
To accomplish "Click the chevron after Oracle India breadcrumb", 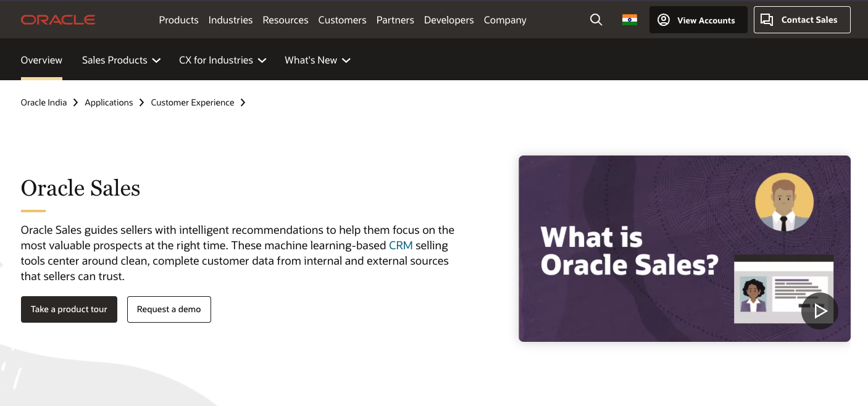I will point(75,102).
